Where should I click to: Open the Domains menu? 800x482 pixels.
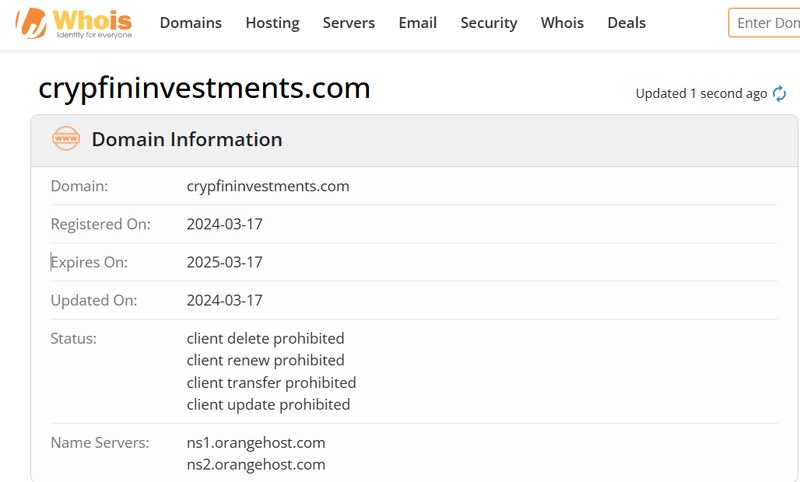(191, 23)
